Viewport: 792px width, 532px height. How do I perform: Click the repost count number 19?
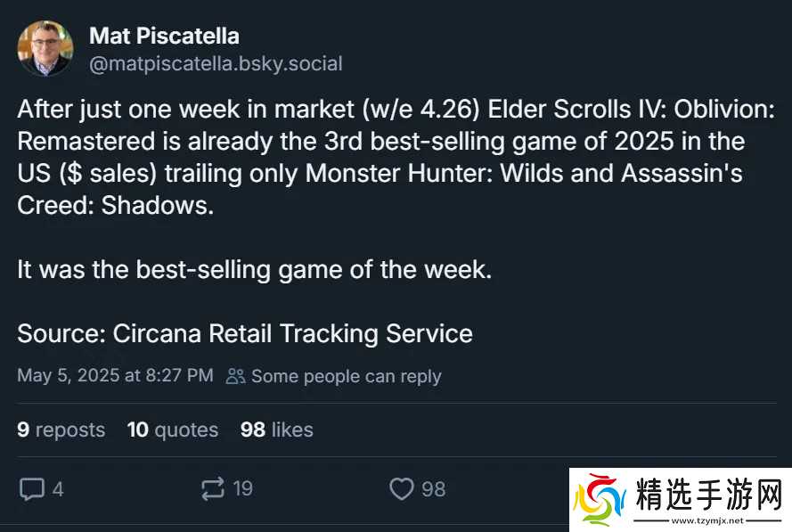tap(242, 488)
